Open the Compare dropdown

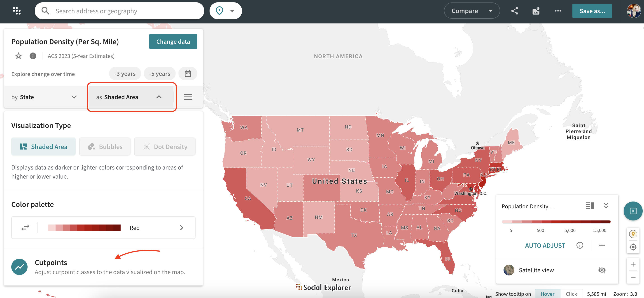pos(471,11)
